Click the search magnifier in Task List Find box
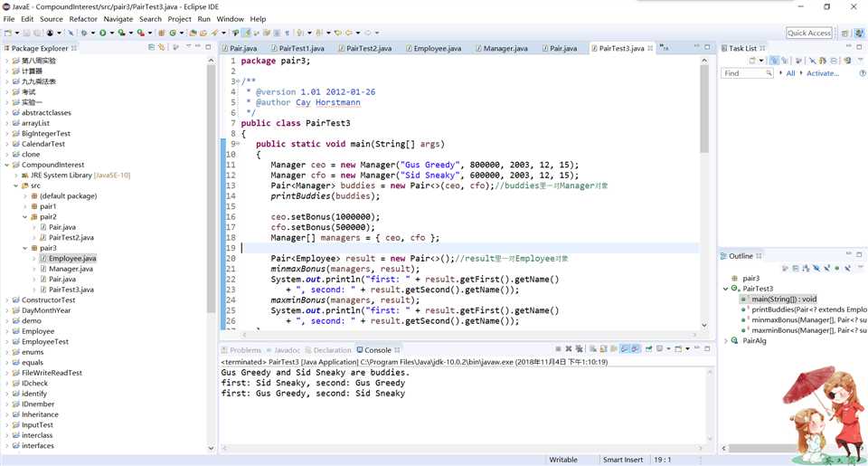This screenshot has height=466, width=868. 769,73
